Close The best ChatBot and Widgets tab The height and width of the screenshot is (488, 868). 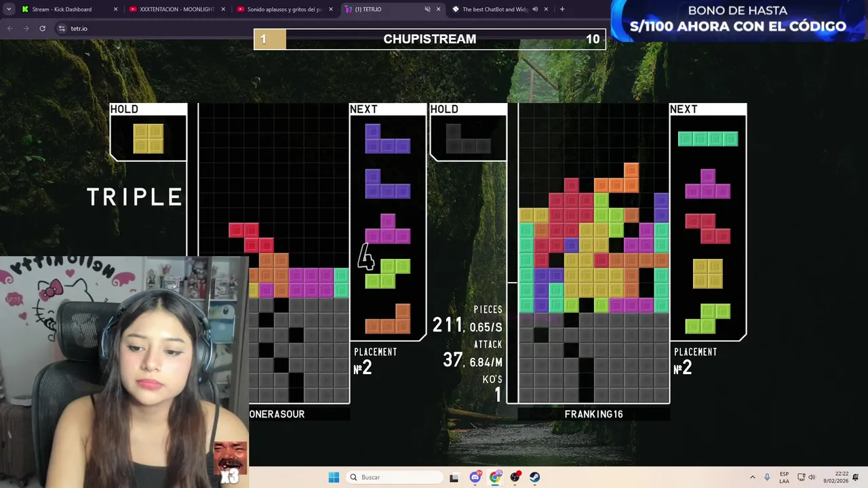[546, 9]
